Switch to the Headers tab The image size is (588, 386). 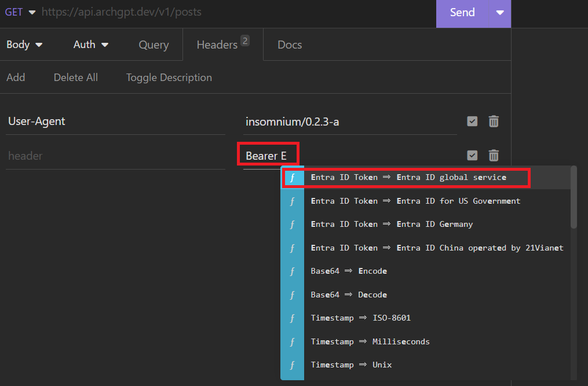pos(223,45)
